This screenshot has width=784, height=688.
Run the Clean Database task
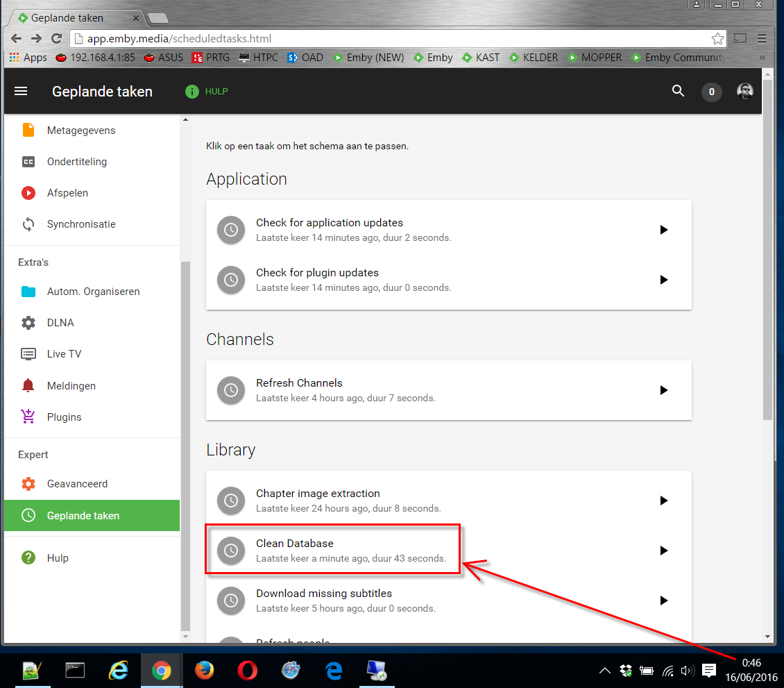click(x=663, y=551)
